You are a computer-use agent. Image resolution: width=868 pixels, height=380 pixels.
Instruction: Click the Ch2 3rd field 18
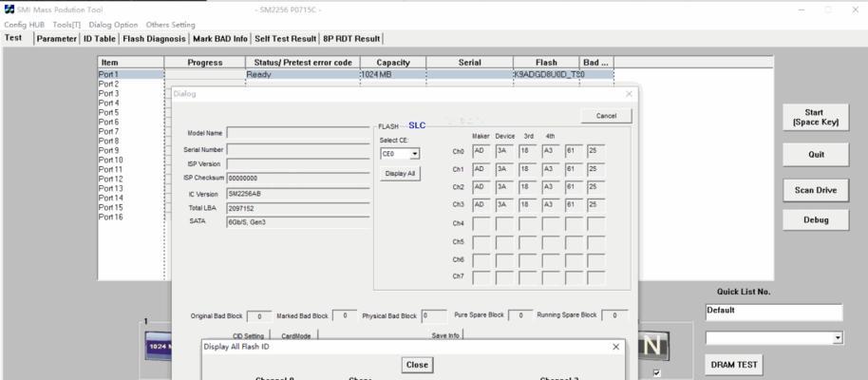528,187
